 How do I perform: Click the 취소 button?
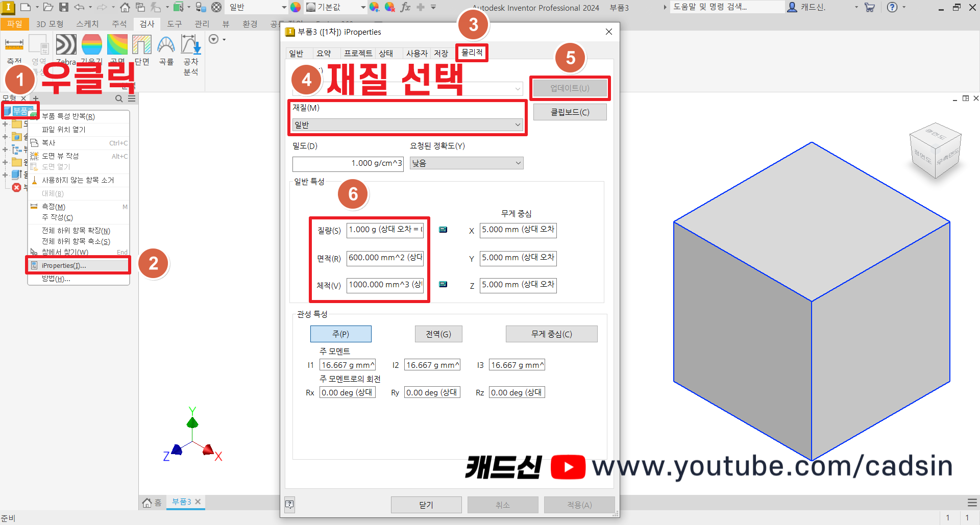(x=503, y=505)
